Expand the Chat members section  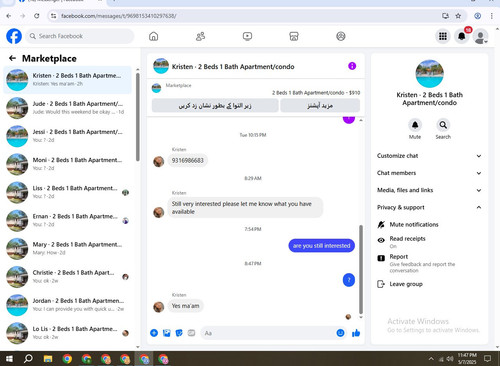point(429,173)
